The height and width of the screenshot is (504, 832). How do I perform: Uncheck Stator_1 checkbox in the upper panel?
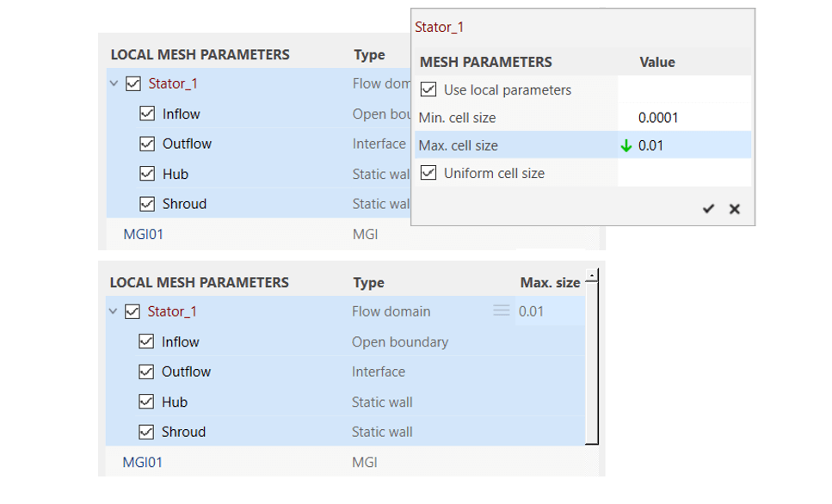click(133, 83)
